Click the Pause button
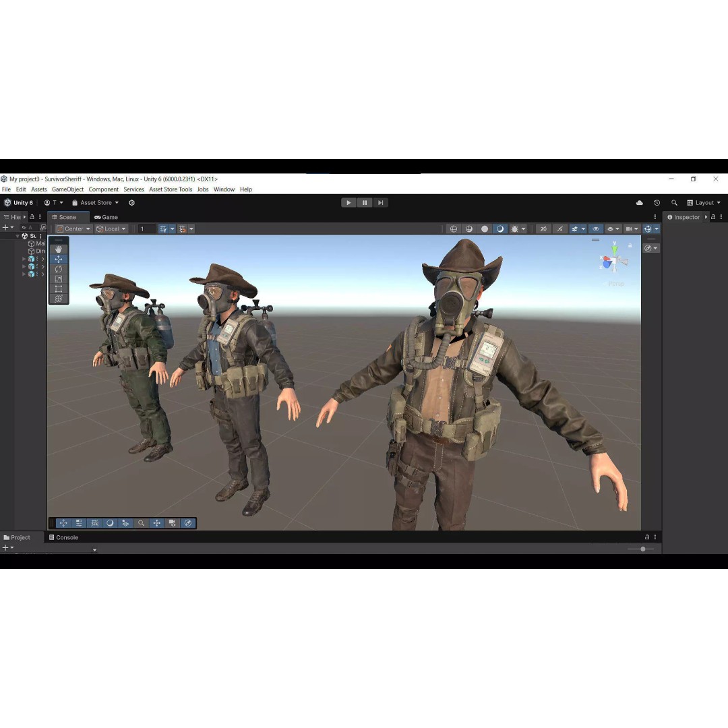Viewport: 728px width, 728px height. pyautogui.click(x=365, y=202)
